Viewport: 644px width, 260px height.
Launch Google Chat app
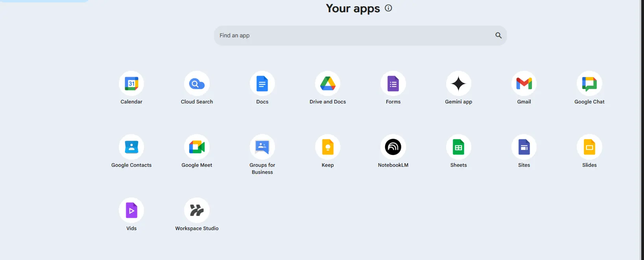tap(589, 83)
